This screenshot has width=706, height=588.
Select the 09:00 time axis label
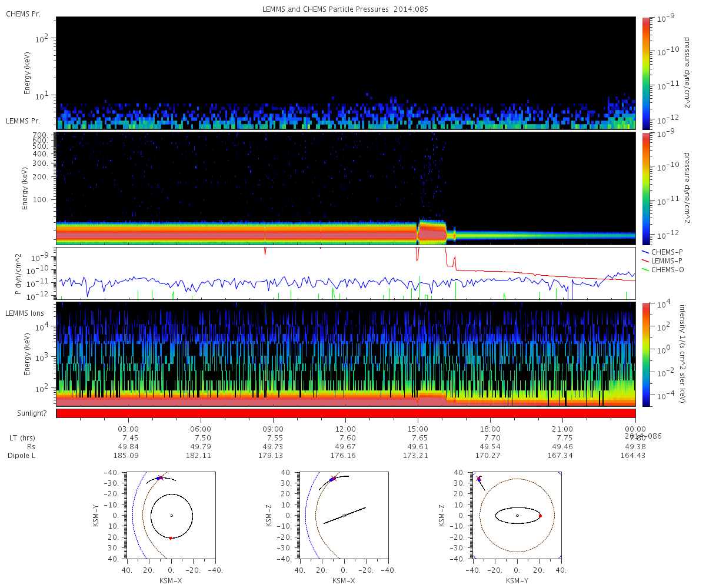[x=273, y=429]
